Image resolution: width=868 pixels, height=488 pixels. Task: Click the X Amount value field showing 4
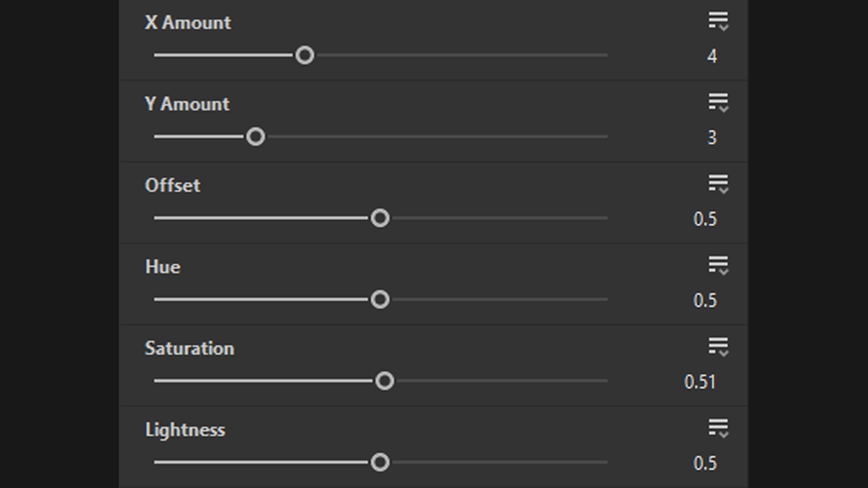point(712,56)
